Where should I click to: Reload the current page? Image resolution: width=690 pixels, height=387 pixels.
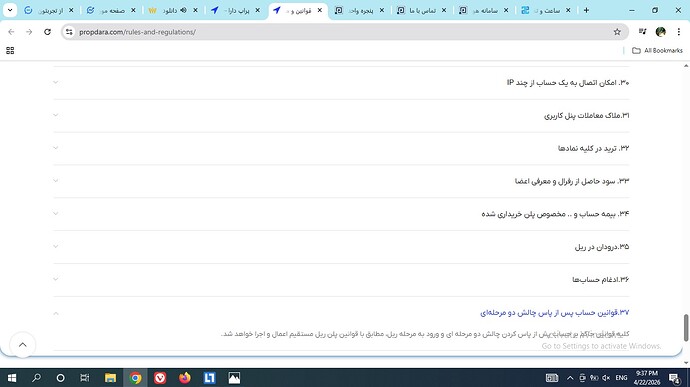(48, 32)
